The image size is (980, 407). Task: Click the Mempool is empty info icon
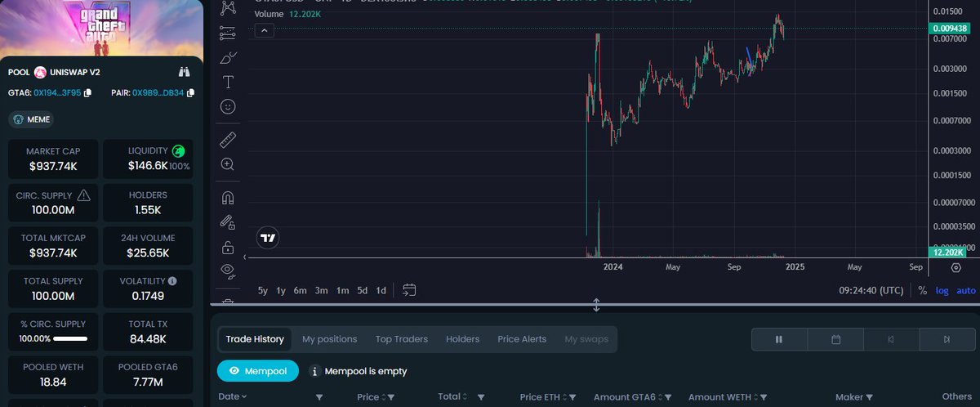click(x=315, y=371)
